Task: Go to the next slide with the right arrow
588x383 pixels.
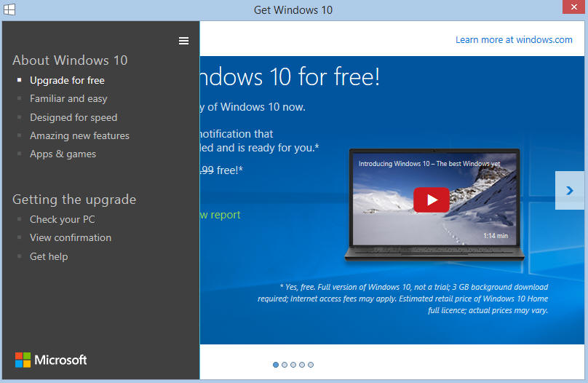Action: [569, 191]
